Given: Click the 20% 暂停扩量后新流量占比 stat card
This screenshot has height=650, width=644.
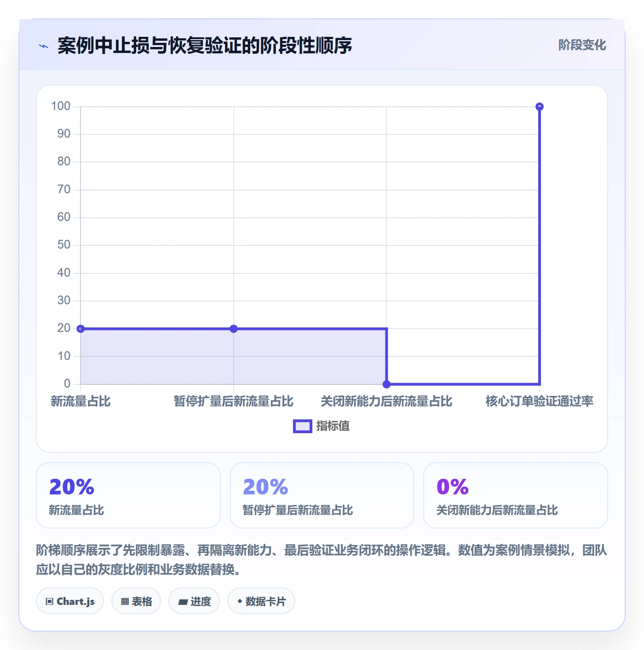Looking at the screenshot, I should click(x=322, y=495).
